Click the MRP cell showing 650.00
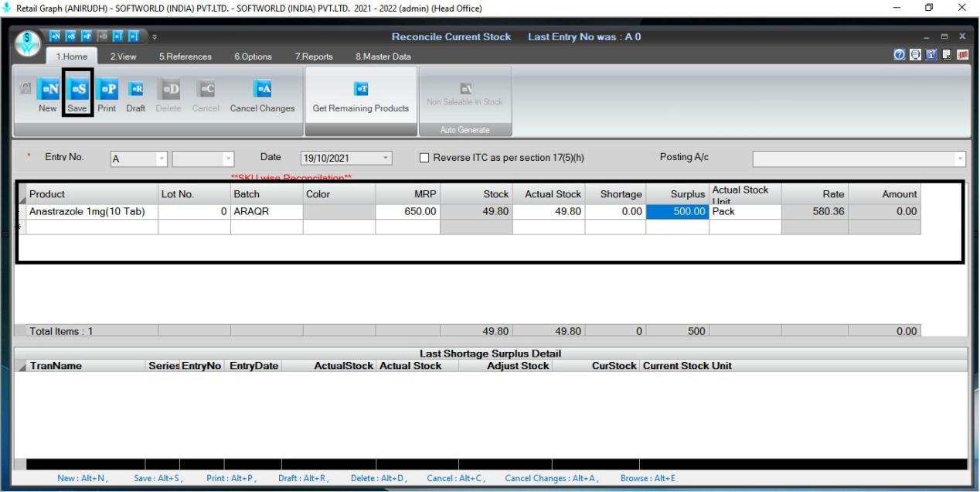The height and width of the screenshot is (492, 980). tap(407, 211)
